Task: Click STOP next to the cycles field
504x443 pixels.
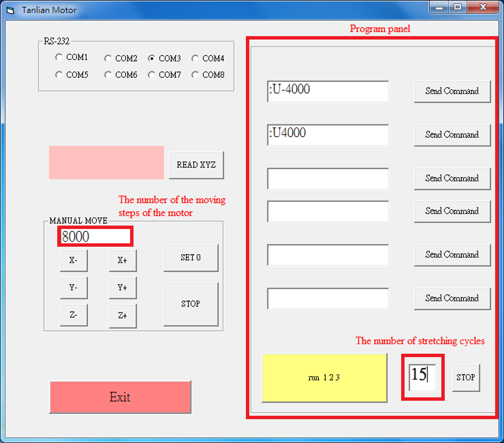Action: [x=466, y=377]
